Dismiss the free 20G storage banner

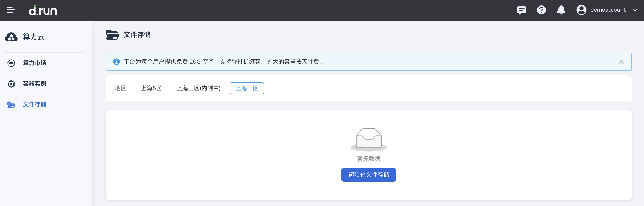tap(622, 62)
